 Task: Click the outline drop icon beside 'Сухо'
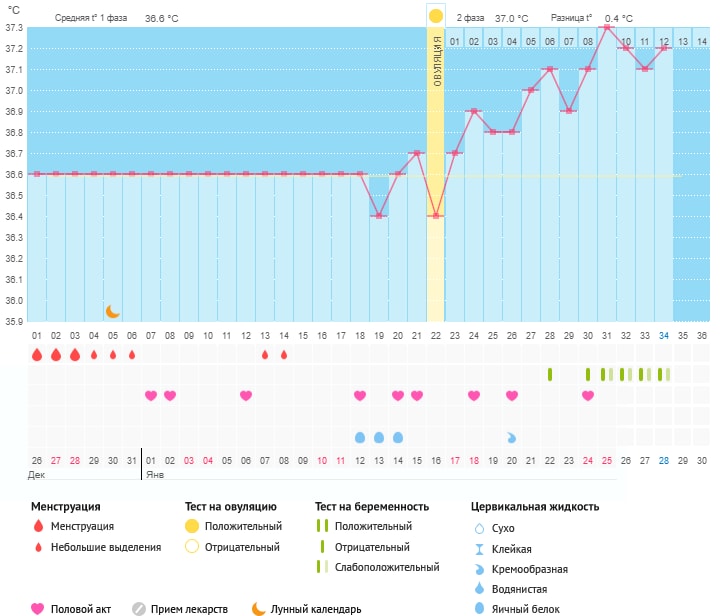tap(479, 528)
